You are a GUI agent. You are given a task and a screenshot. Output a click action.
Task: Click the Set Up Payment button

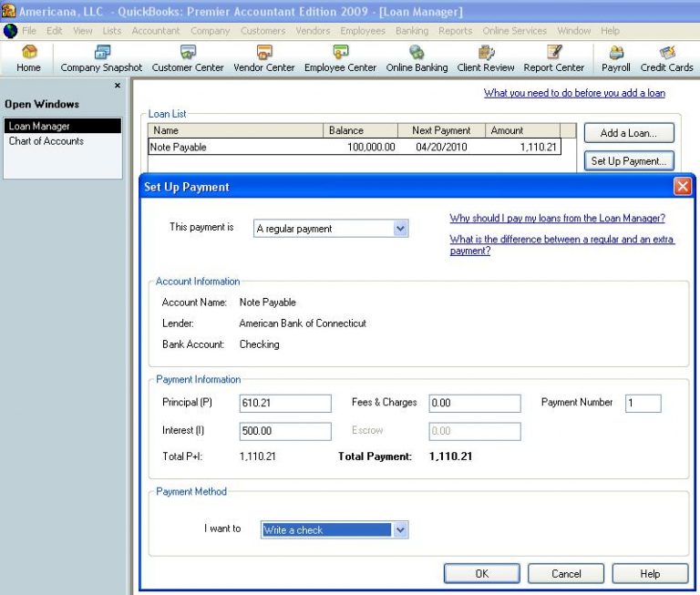629,161
